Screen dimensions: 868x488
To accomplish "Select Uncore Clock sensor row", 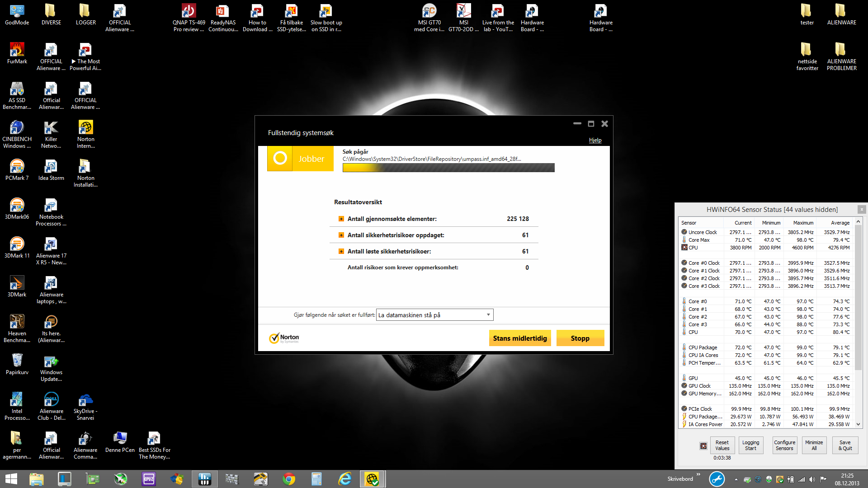I will click(766, 232).
